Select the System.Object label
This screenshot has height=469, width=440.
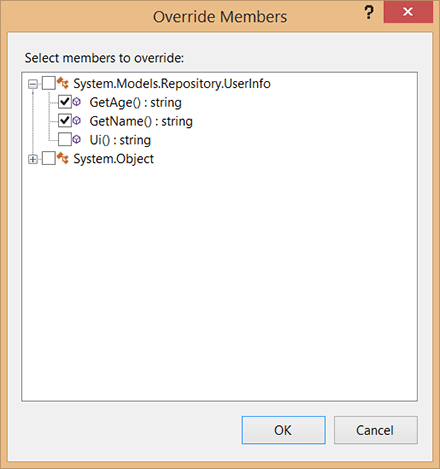[x=113, y=159]
